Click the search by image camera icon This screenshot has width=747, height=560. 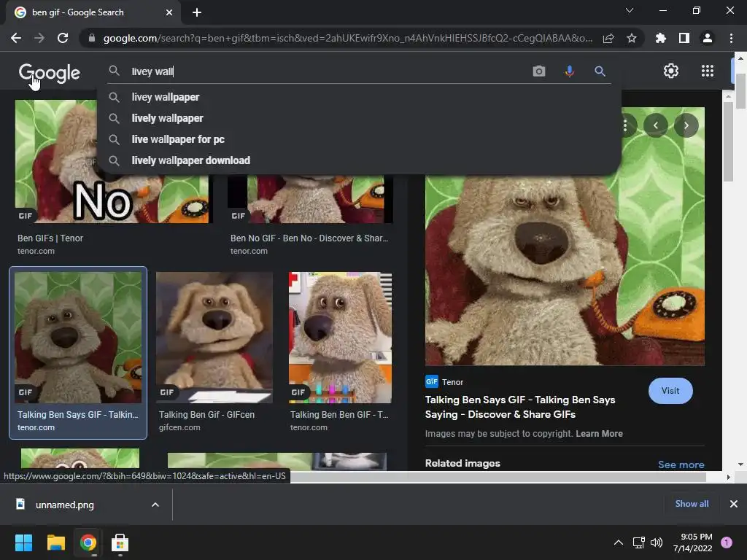[539, 71]
